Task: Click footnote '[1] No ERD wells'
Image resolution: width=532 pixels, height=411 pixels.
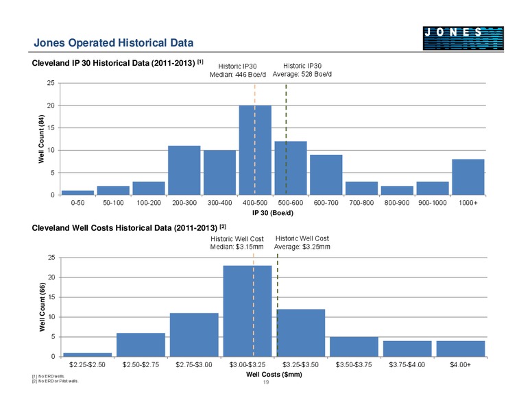Action: (x=48, y=376)
